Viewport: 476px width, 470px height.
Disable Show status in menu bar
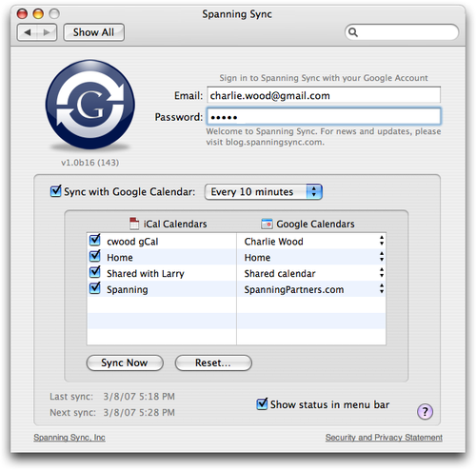pyautogui.click(x=262, y=404)
